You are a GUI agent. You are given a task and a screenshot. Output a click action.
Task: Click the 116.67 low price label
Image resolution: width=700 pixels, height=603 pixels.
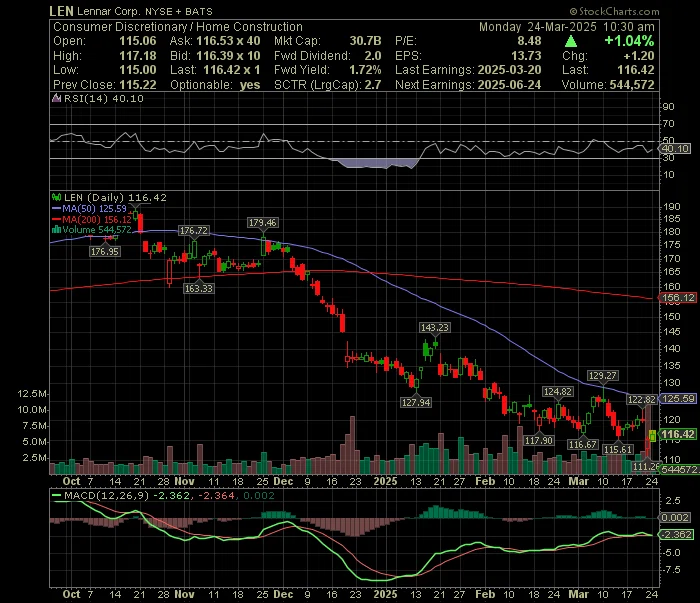[583, 444]
